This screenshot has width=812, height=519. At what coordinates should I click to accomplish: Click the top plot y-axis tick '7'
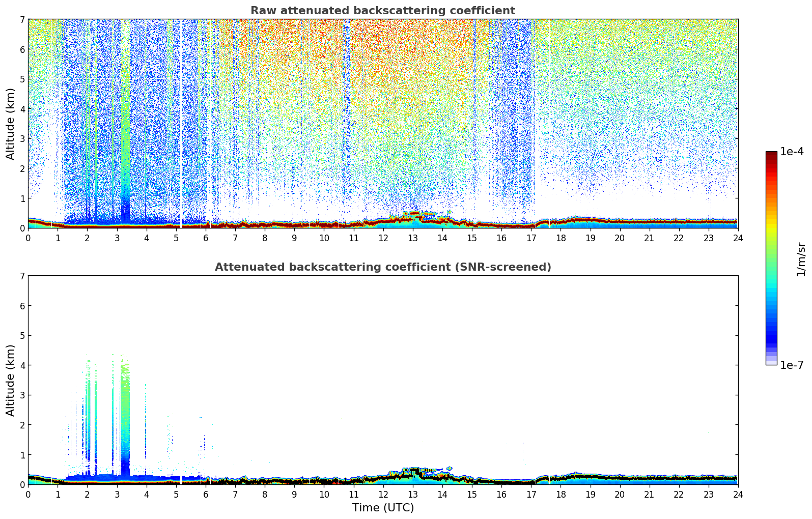[22, 19]
